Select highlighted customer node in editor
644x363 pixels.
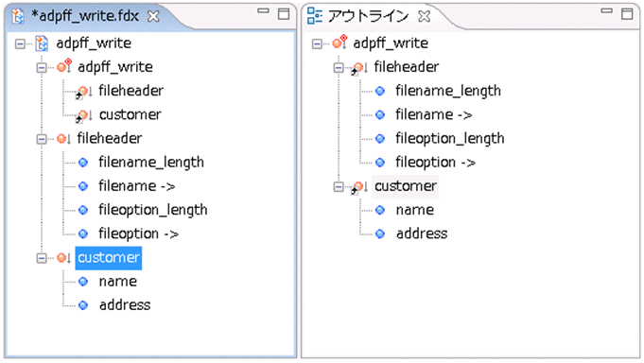point(109,258)
